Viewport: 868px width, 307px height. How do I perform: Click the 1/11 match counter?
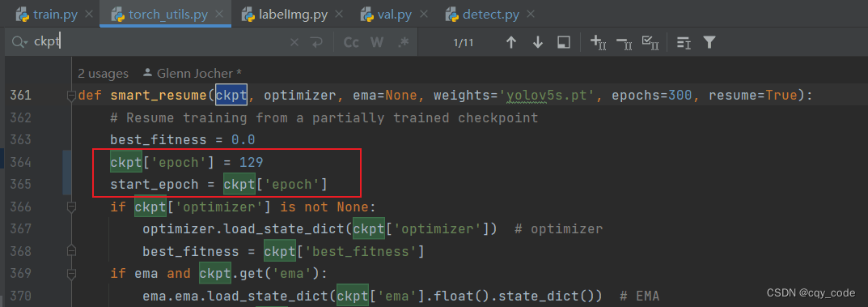464,43
